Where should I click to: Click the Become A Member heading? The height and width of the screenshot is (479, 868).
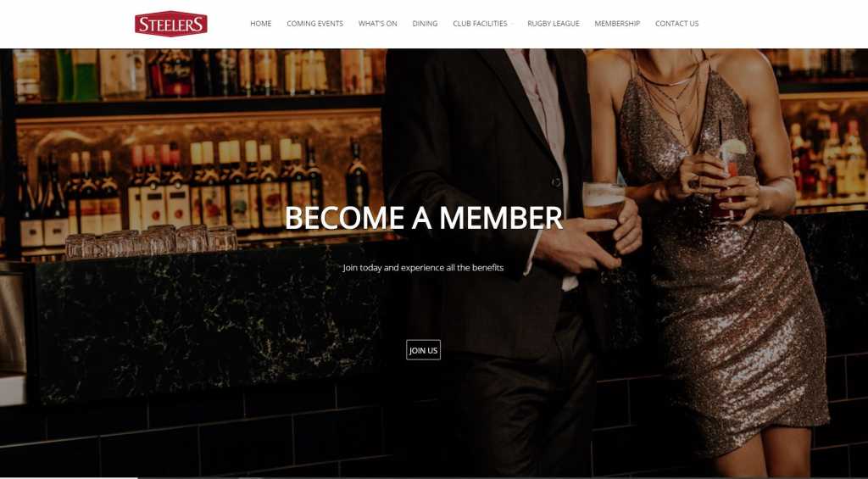click(x=424, y=218)
